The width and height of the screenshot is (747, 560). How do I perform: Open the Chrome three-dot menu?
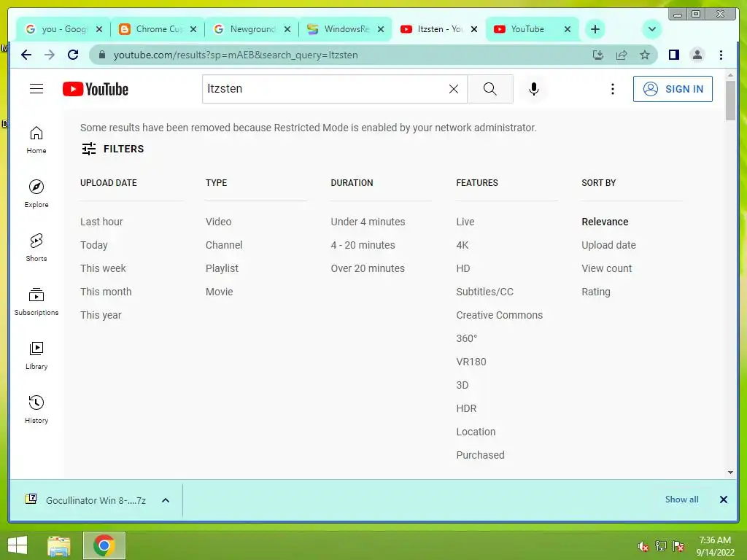pos(721,55)
